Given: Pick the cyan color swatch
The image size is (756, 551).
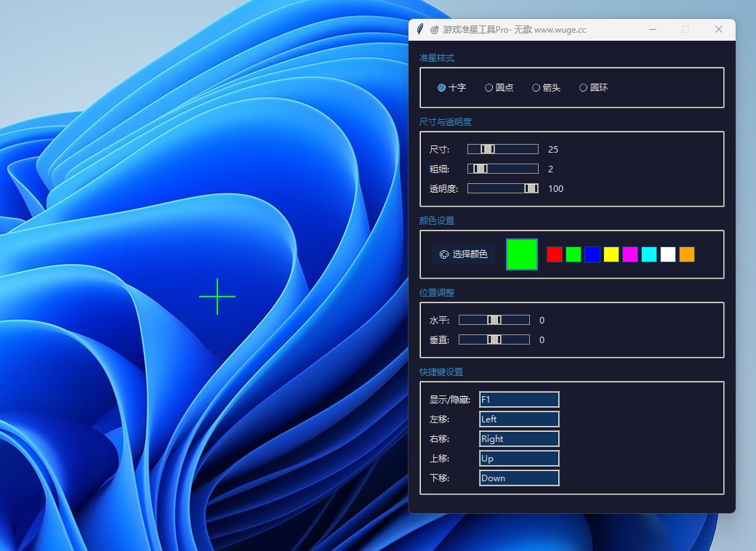Looking at the screenshot, I should point(649,254).
